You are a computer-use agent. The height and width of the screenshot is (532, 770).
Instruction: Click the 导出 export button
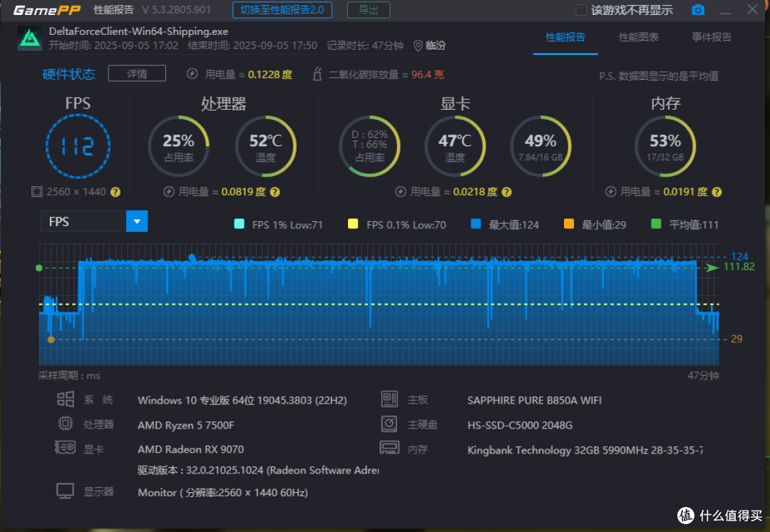(x=369, y=10)
